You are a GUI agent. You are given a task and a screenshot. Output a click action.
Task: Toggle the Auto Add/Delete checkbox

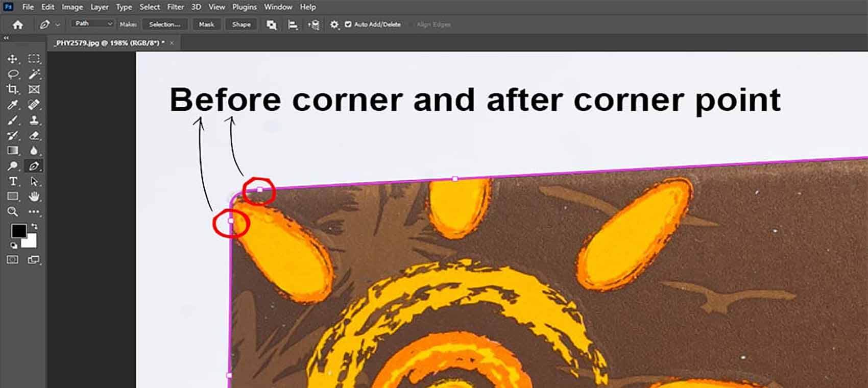(348, 24)
